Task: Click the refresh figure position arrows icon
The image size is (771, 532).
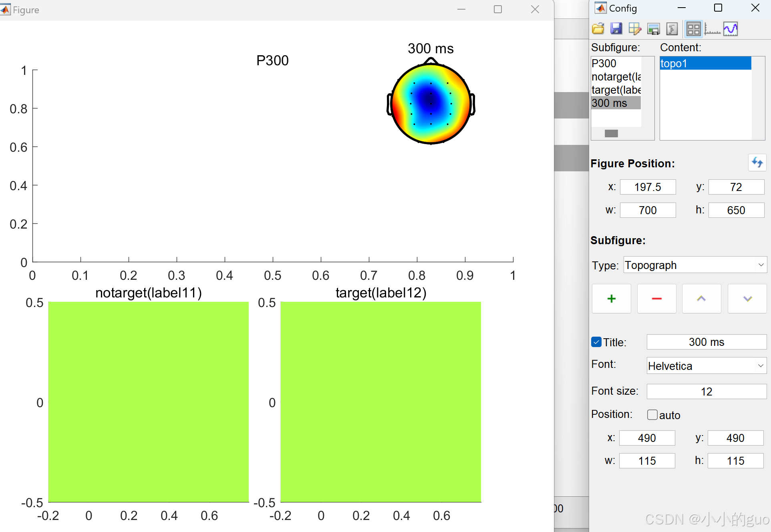Action: pyautogui.click(x=757, y=163)
